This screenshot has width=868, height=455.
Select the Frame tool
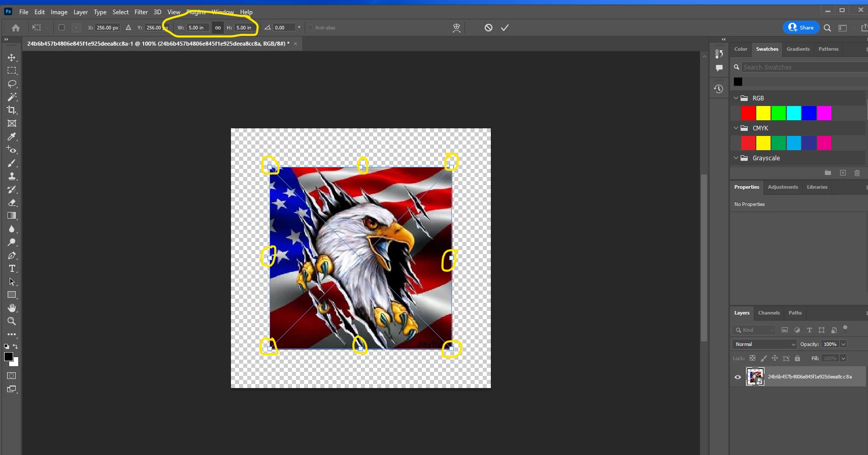[12, 123]
